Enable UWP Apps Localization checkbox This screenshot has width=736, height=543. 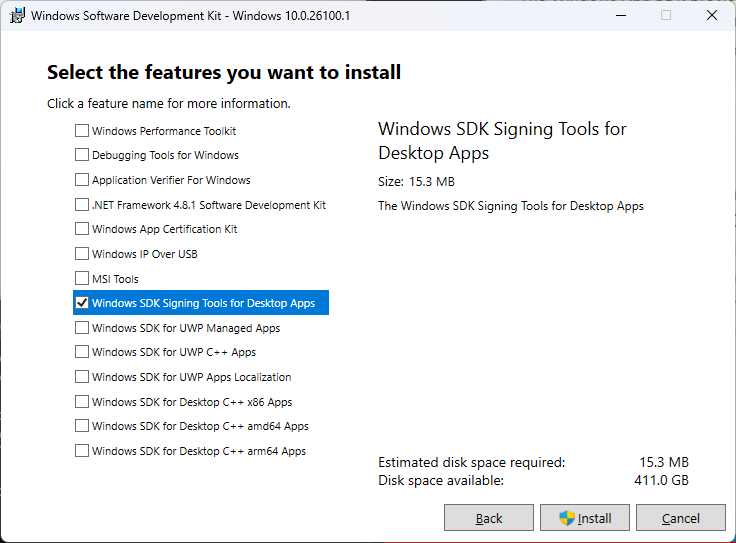(x=82, y=377)
